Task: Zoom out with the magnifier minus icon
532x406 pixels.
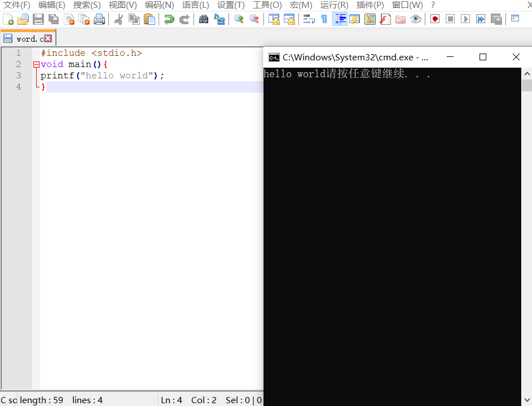Action: pos(254,19)
